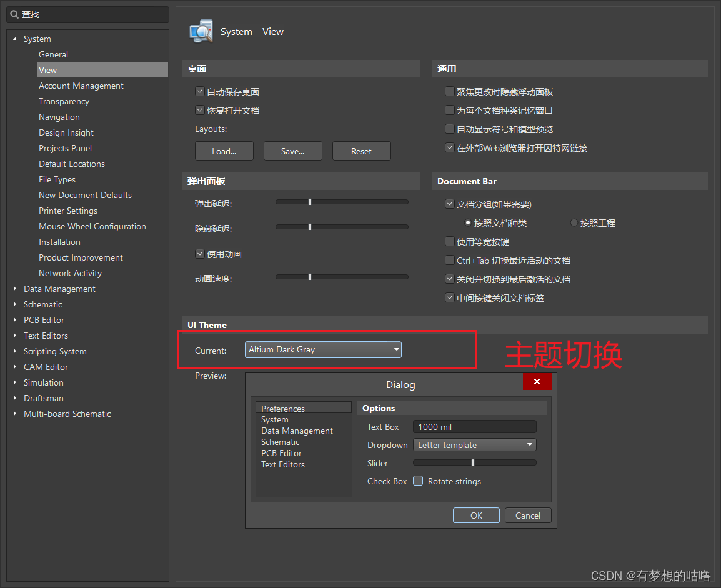Select PCB Editor in preview list
Viewport: 721px width, 588px height.
pos(281,453)
